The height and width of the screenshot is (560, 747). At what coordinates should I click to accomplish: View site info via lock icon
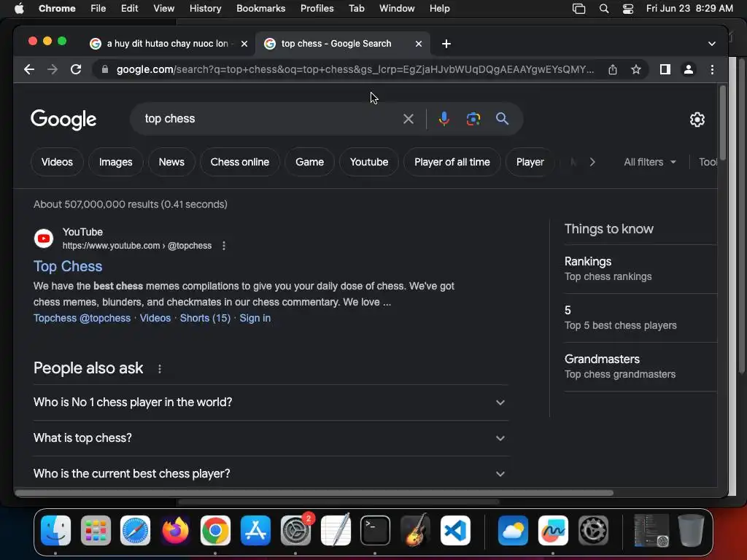104,69
